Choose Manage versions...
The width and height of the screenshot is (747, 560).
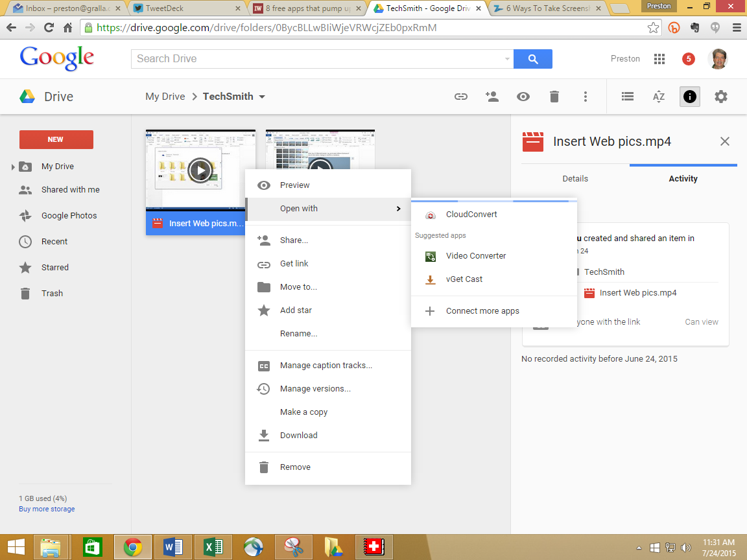(x=327, y=389)
